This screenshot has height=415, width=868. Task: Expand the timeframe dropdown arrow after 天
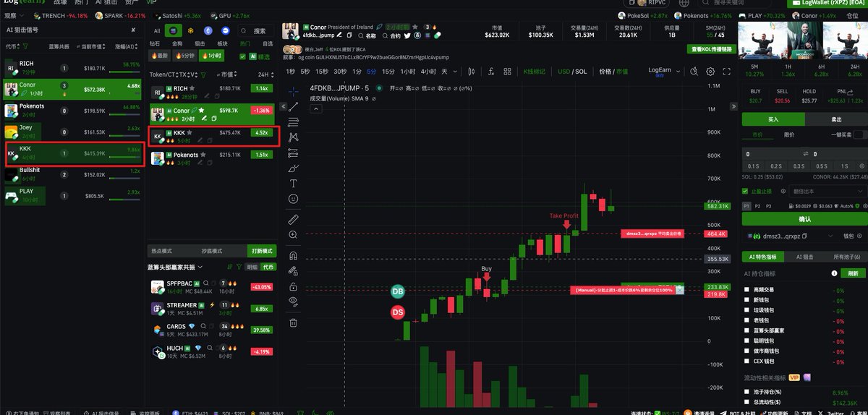click(x=455, y=72)
